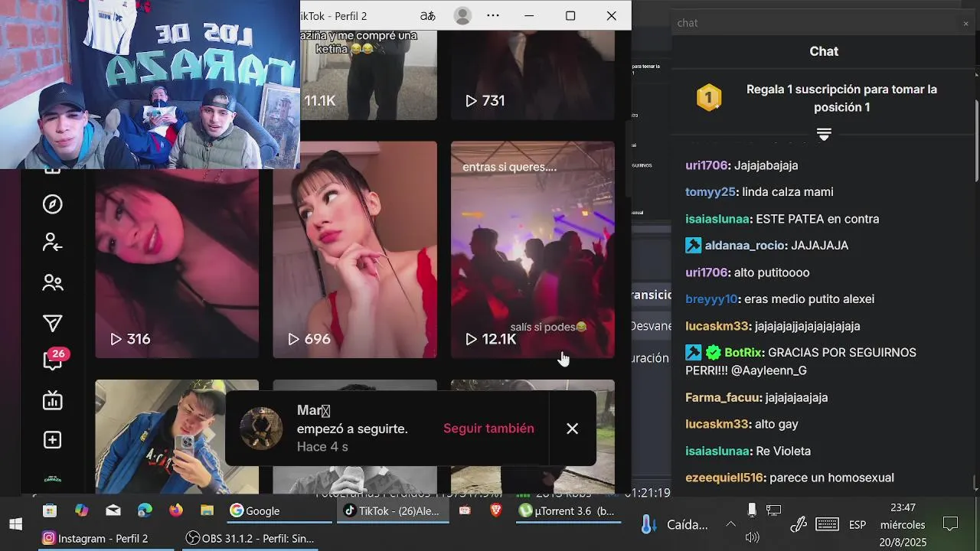Click the chat search field
The height and width of the screenshot is (551, 980).
tap(815, 23)
